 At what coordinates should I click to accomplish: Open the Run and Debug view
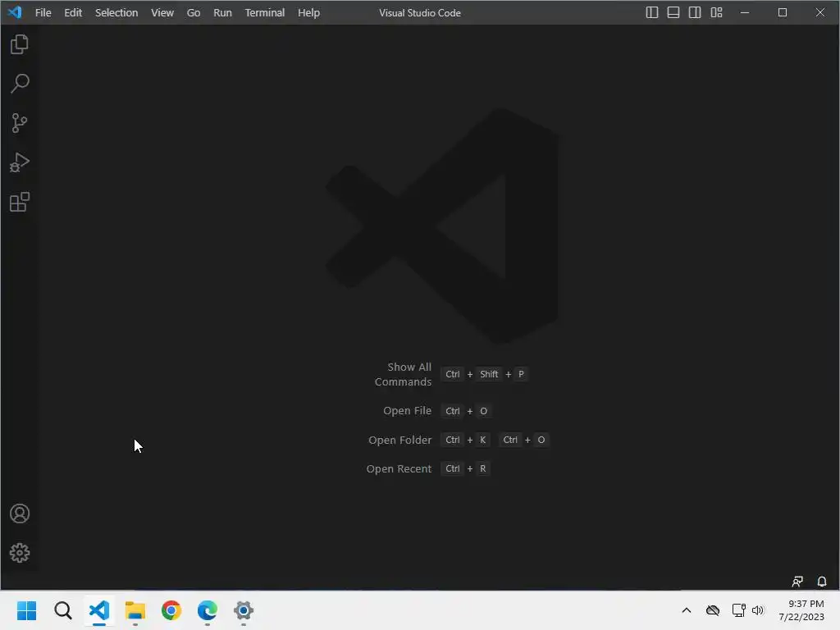click(20, 162)
